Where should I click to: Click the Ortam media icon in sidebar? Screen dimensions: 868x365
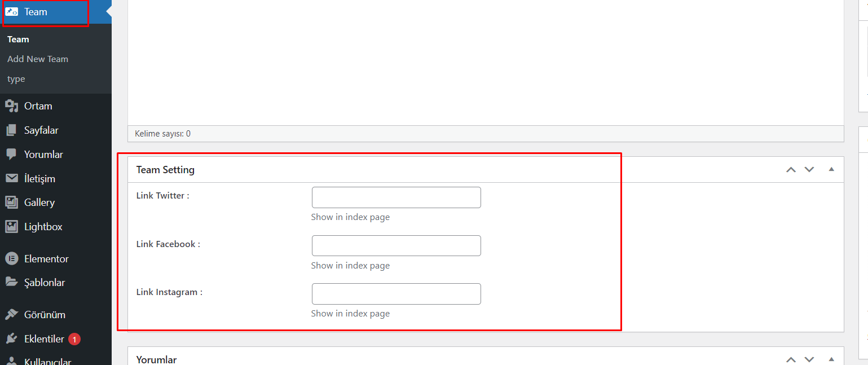pos(12,106)
